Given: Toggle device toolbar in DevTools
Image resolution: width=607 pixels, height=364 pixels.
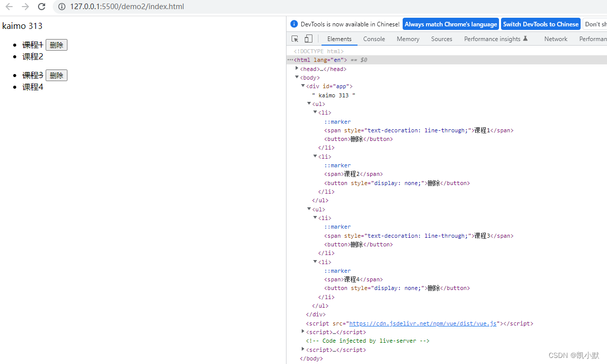Looking at the screenshot, I should coord(308,39).
